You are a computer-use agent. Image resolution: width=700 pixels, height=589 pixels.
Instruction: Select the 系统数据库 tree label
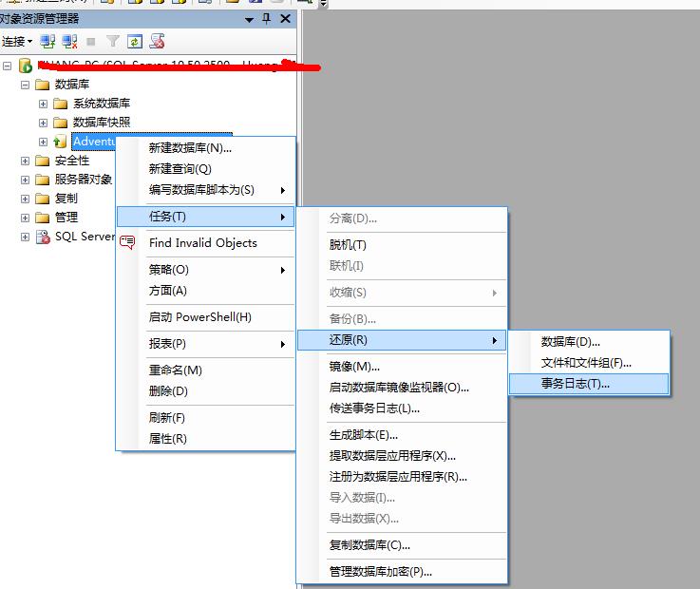pos(102,104)
